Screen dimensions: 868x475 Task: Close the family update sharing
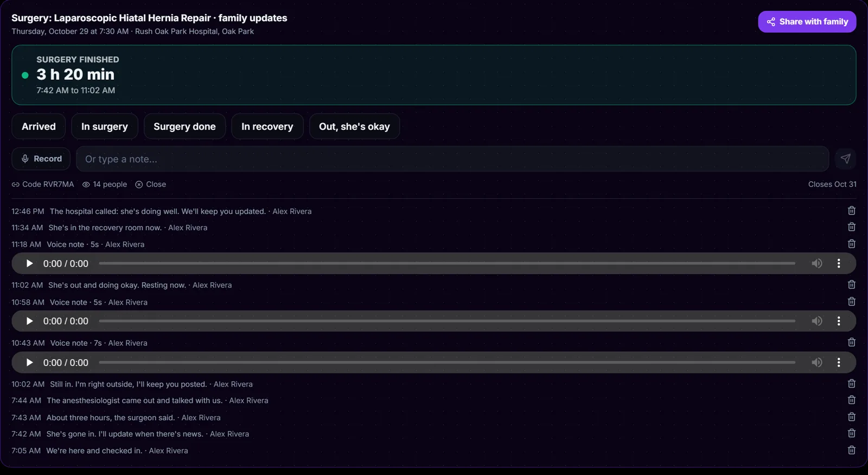click(151, 185)
